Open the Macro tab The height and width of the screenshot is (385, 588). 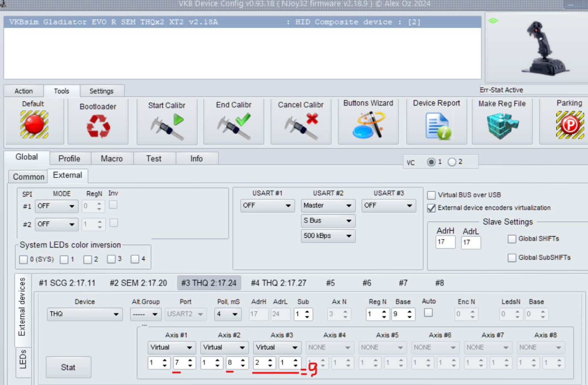[x=112, y=159]
